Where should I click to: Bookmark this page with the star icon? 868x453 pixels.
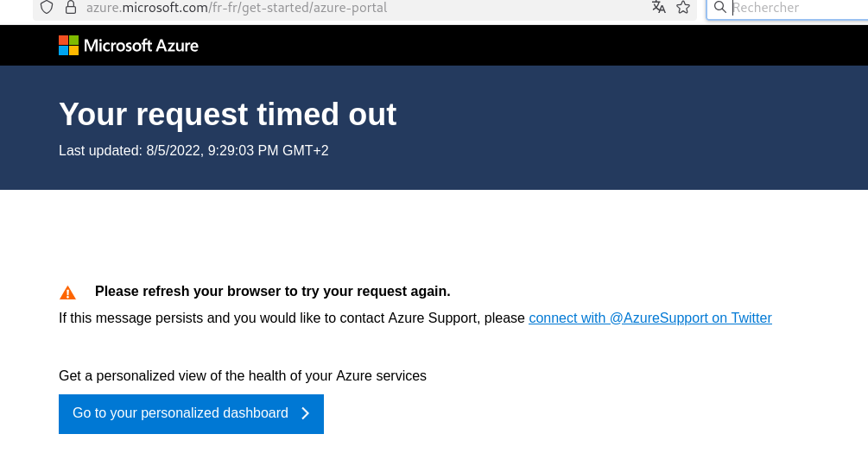tap(683, 8)
